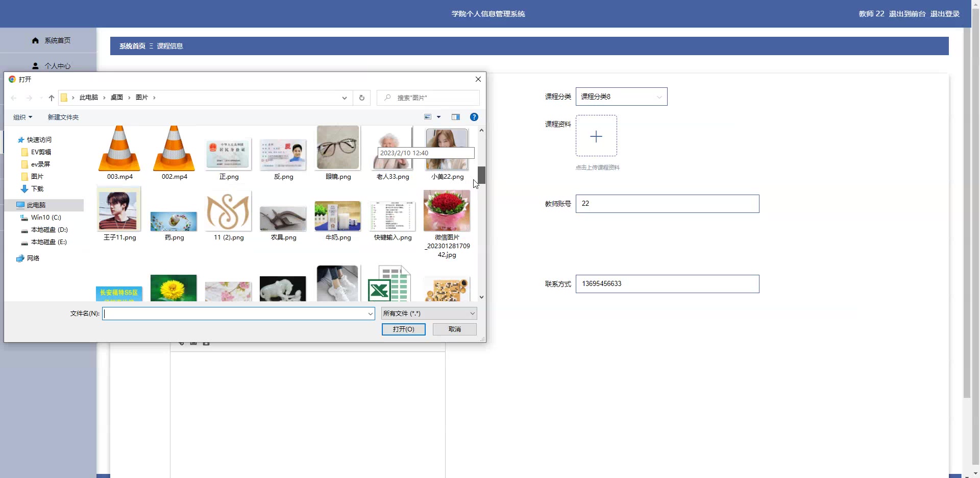Screen dimensions: 980x478
Task: Open the 所有文件 file type dropdown
Action: coord(429,314)
